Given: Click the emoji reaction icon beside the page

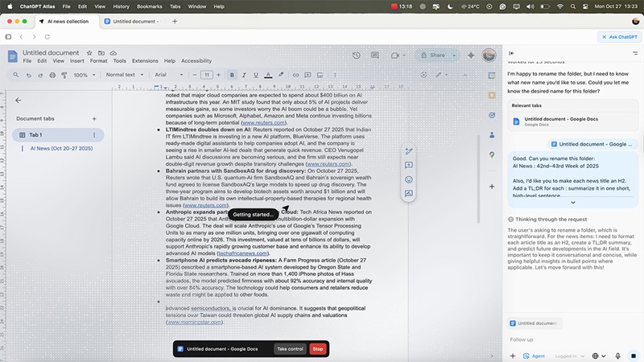Looking at the screenshot, I should [409, 179].
